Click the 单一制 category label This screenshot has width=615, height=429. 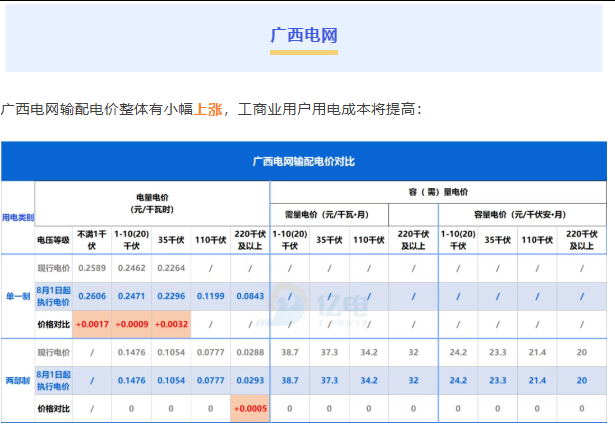coord(18,296)
